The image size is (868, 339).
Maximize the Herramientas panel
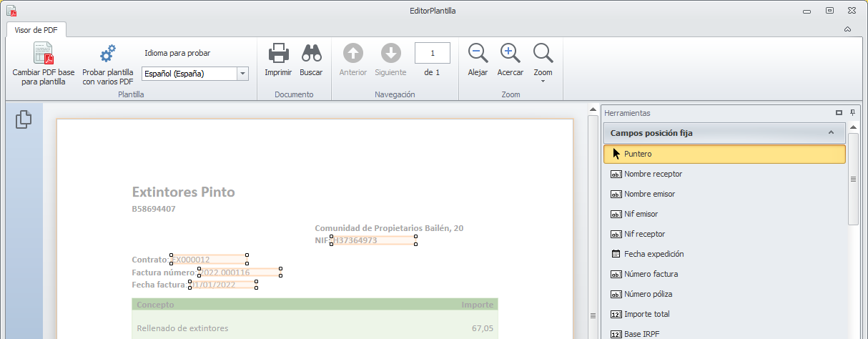point(839,113)
